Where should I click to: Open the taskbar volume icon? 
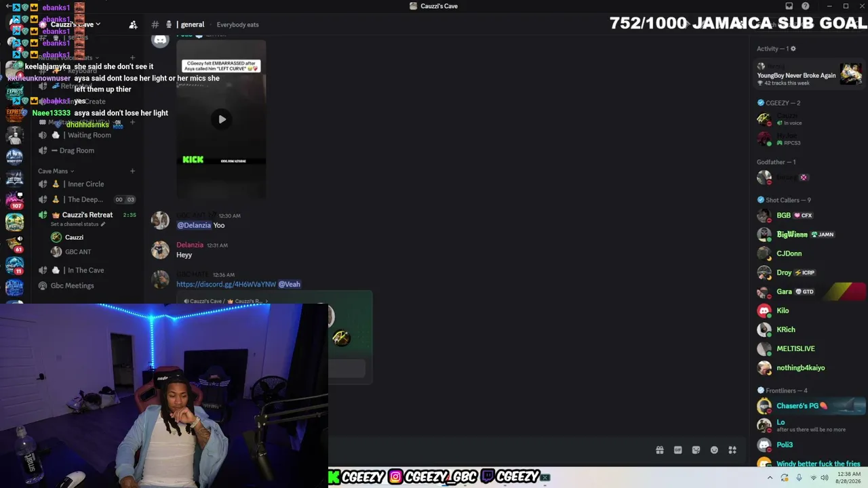tap(825, 478)
